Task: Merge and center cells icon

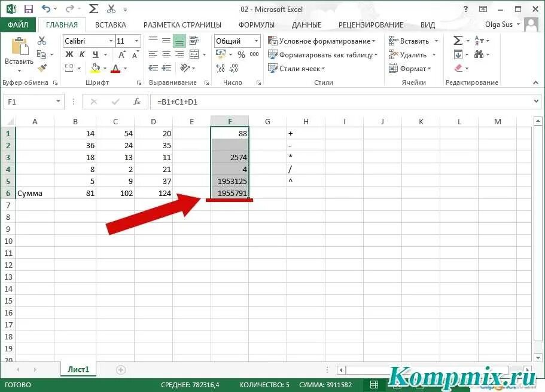Action: tap(194, 54)
